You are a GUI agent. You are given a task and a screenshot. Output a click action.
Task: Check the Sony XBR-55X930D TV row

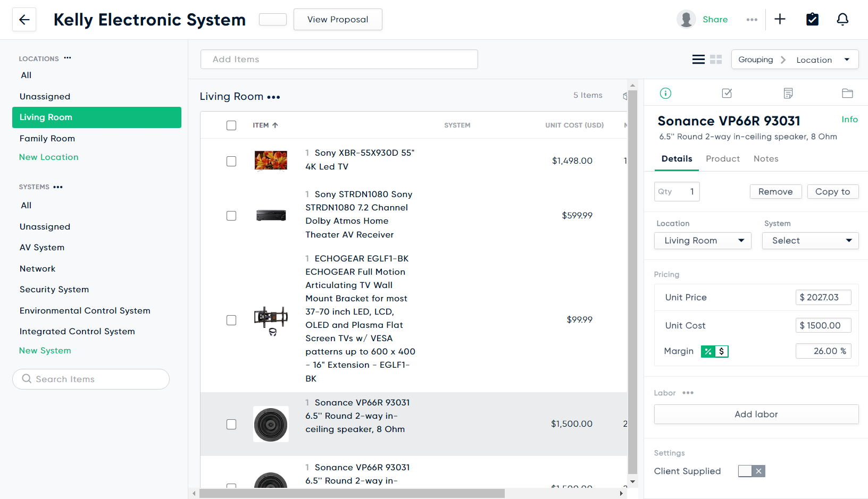pos(231,161)
